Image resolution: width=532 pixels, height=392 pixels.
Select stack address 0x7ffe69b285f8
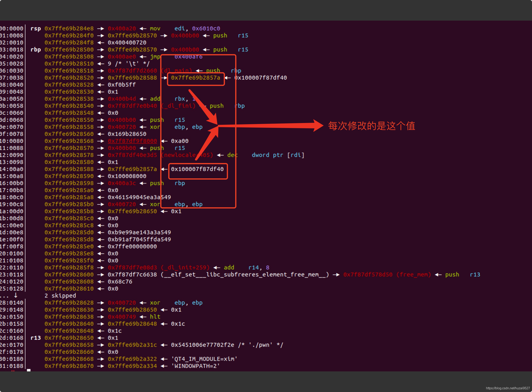[69, 267]
